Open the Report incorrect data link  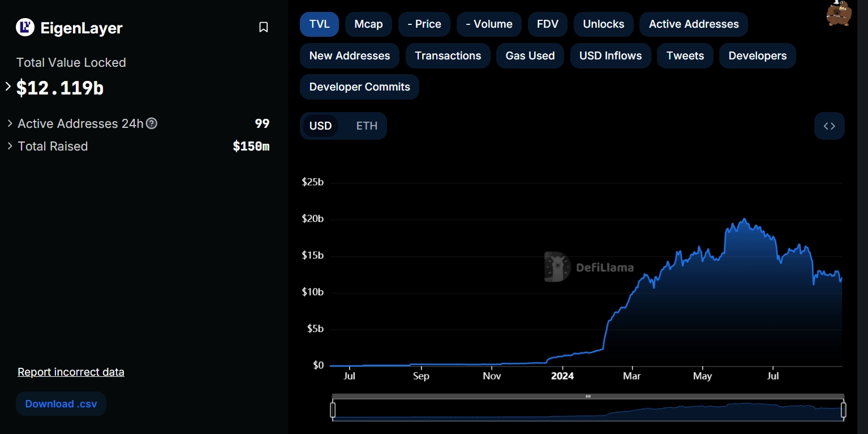[x=71, y=372]
